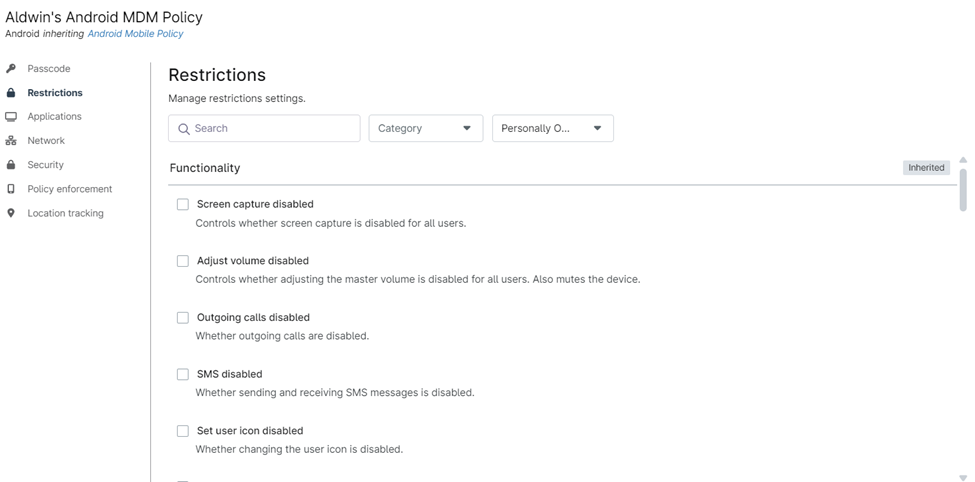Click the Restrictions lock icon
Image resolution: width=975 pixels, height=482 pixels.
(x=11, y=93)
